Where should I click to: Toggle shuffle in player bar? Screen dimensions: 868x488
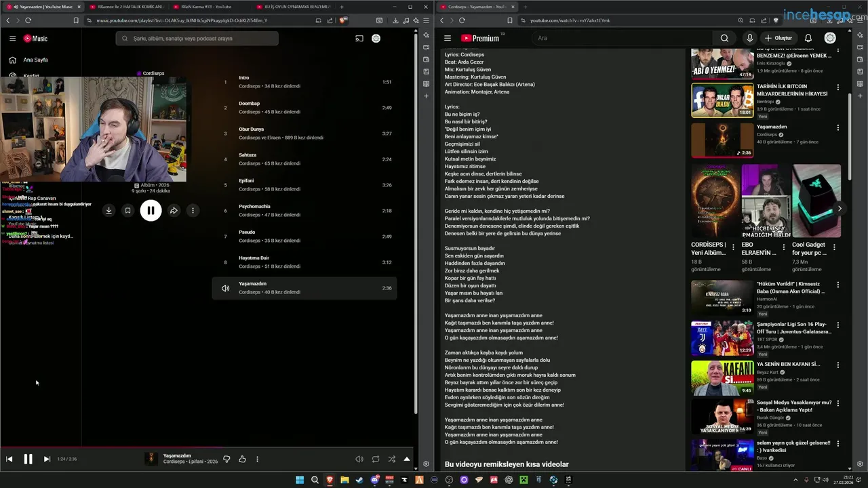391,459
